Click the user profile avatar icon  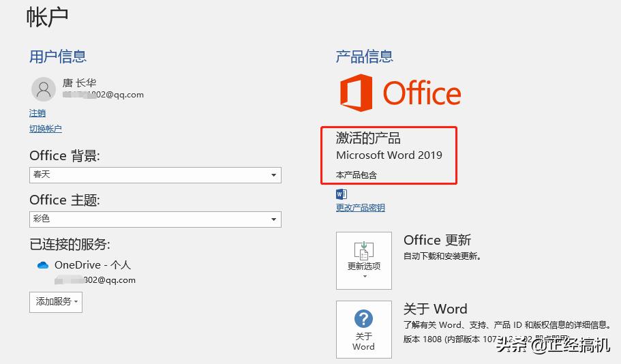[43, 89]
